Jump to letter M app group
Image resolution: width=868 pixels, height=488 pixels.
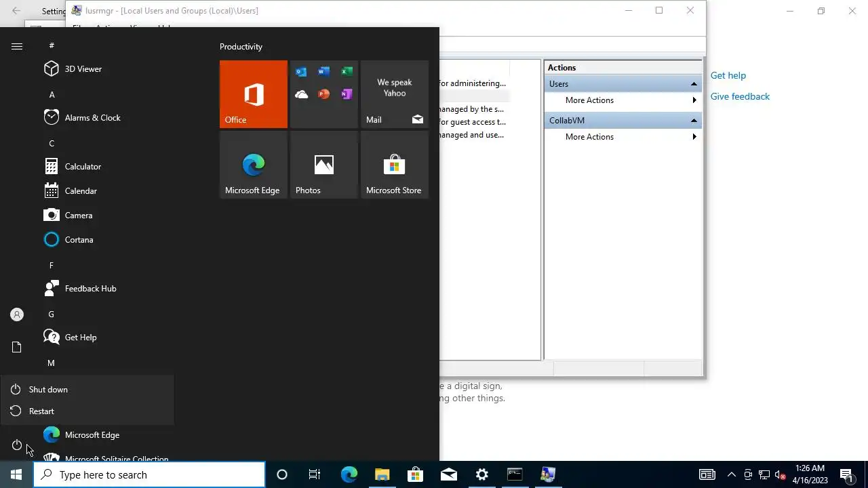coord(52,363)
